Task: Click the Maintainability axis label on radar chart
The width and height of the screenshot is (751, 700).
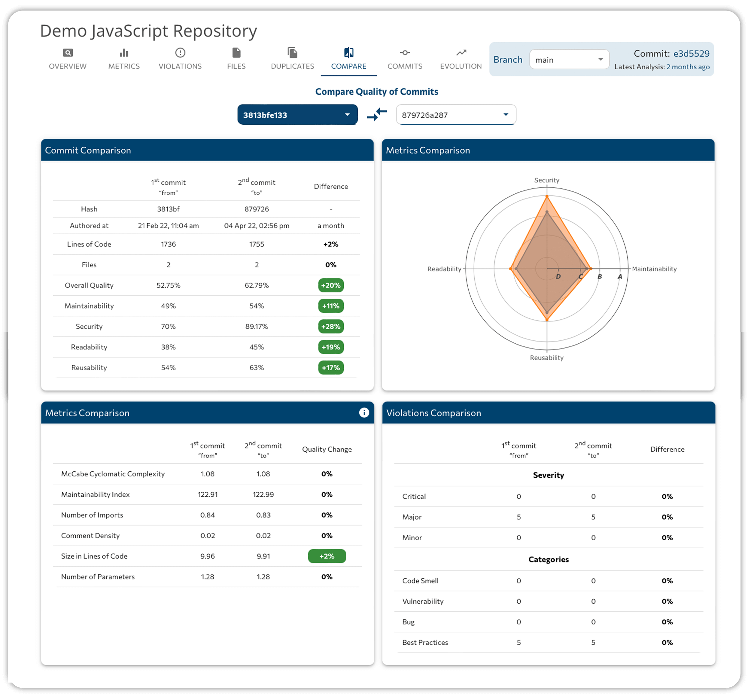Action: pos(654,269)
